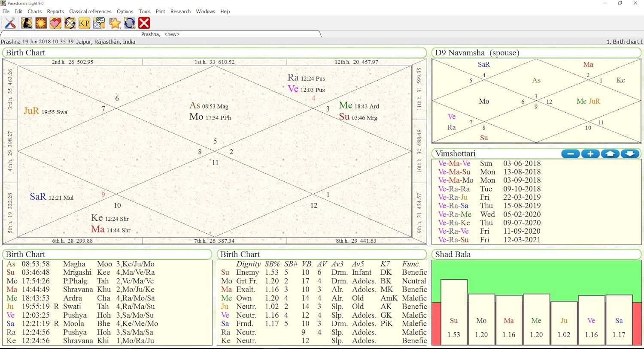644x349 pixels.
Task: Open the Classical references menu
Action: (90, 11)
